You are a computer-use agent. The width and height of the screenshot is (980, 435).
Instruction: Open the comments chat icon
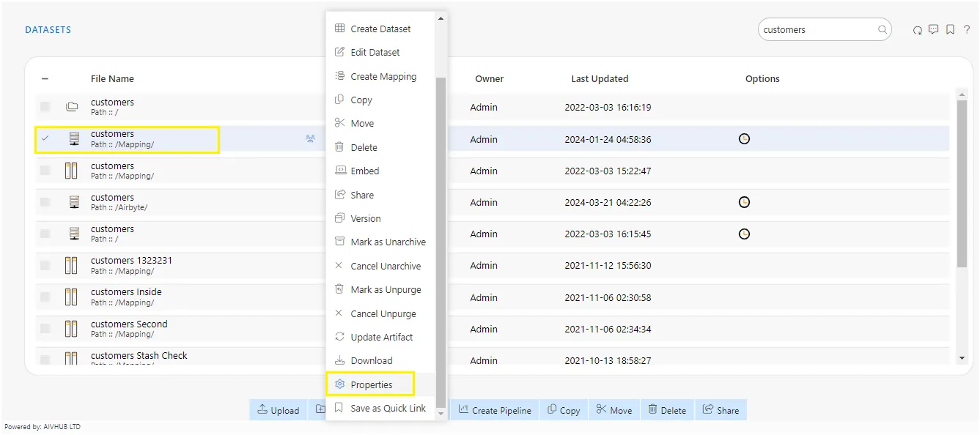tap(933, 30)
